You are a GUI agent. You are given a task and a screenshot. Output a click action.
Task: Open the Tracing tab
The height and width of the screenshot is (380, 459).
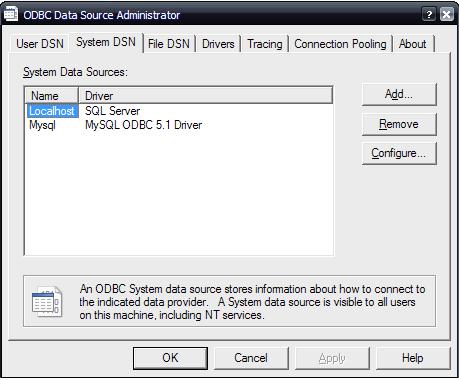pos(265,44)
